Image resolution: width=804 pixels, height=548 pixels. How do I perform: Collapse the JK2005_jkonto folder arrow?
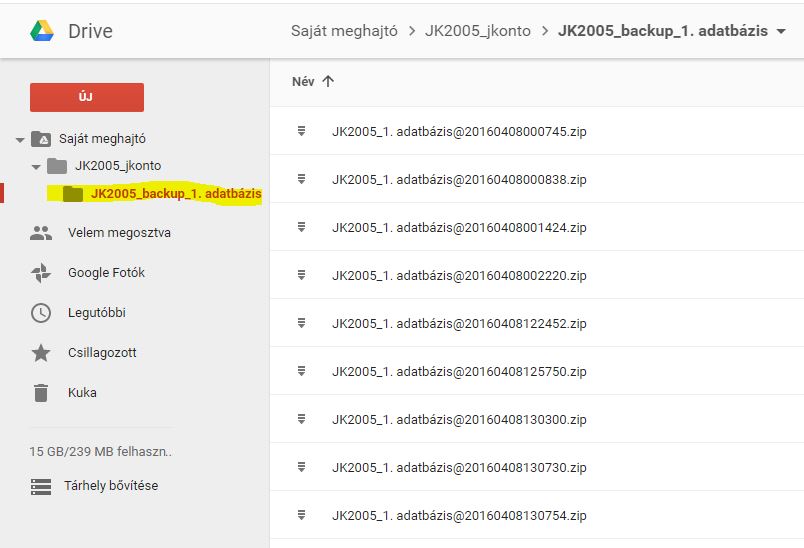(x=36, y=166)
